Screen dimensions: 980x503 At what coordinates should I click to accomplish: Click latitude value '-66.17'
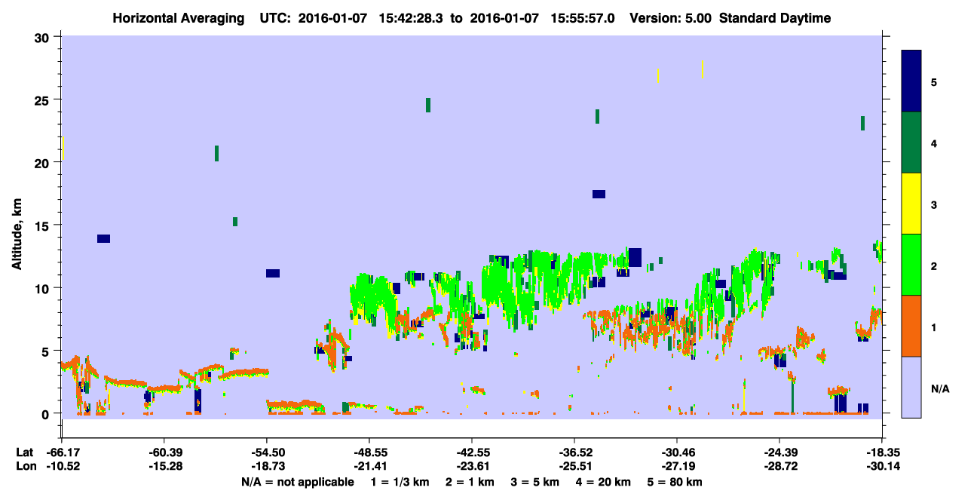tap(62, 452)
